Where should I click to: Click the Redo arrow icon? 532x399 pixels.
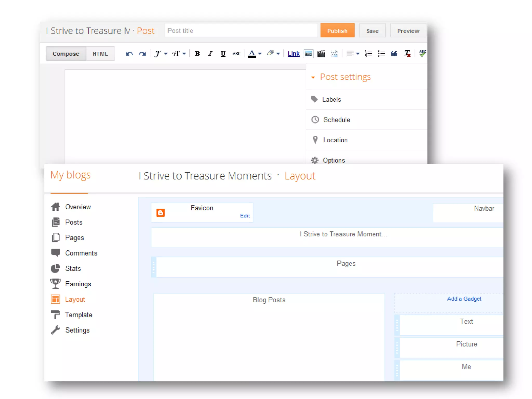(x=142, y=54)
